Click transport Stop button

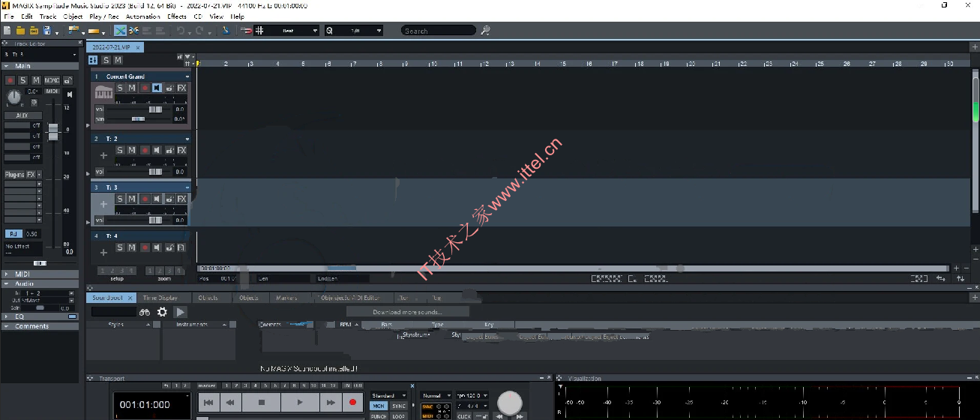[x=262, y=403]
